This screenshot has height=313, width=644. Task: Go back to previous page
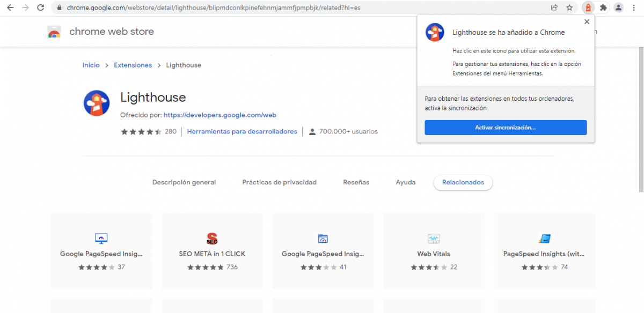point(10,8)
